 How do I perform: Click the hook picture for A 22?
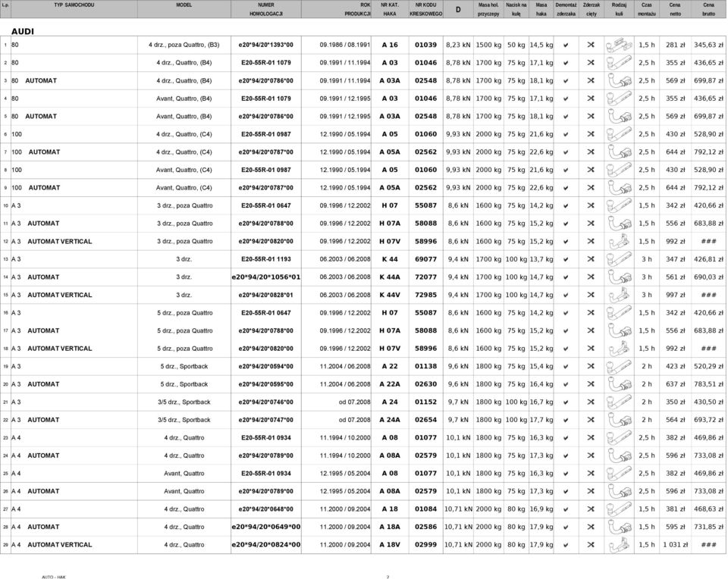click(619, 367)
